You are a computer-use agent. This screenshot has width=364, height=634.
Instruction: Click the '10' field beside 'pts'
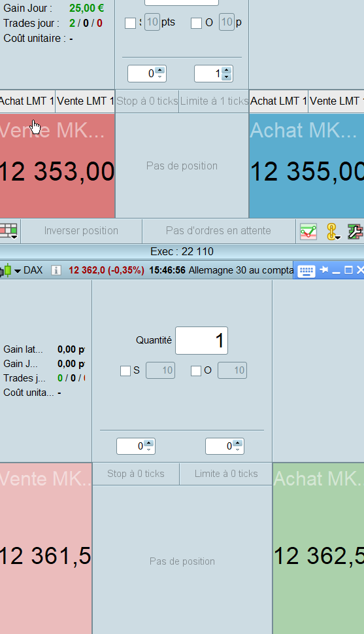pos(152,22)
